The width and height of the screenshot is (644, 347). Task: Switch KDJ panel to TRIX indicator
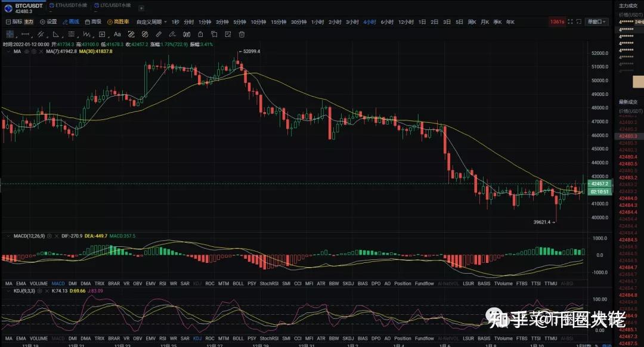[x=100, y=339]
